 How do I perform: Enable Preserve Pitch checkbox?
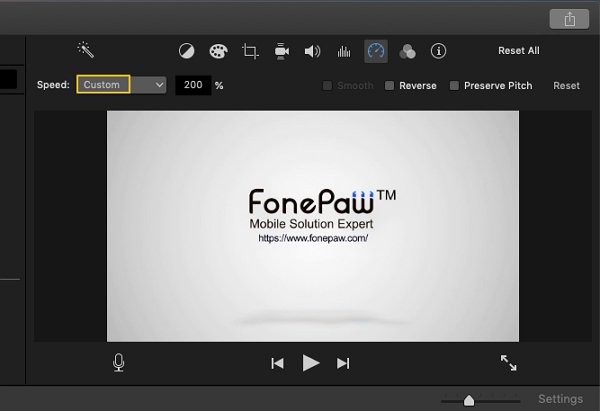click(454, 85)
